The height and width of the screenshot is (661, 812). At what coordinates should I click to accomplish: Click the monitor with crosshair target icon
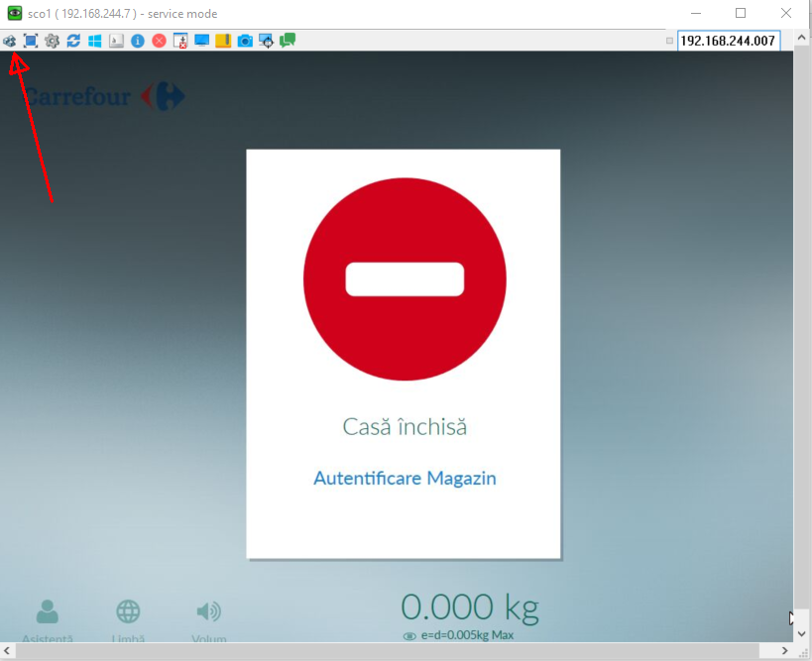pos(266,41)
